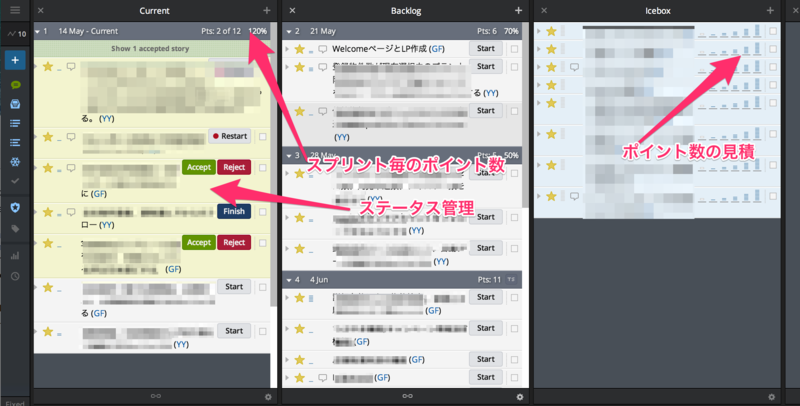Open the Current panel footer gear settings
The width and height of the screenshot is (800, 406).
[268, 397]
